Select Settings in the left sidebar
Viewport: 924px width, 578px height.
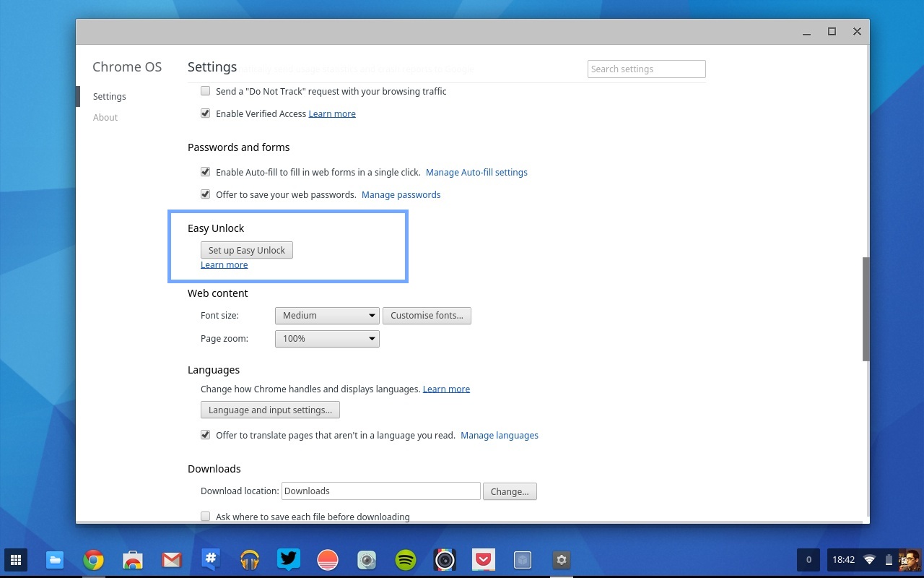110,97
